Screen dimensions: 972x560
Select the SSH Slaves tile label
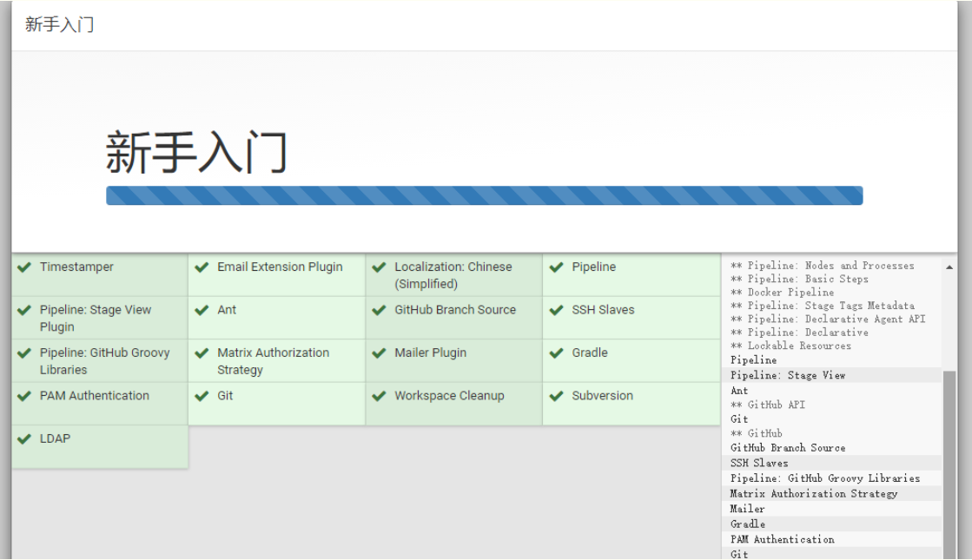tap(603, 310)
